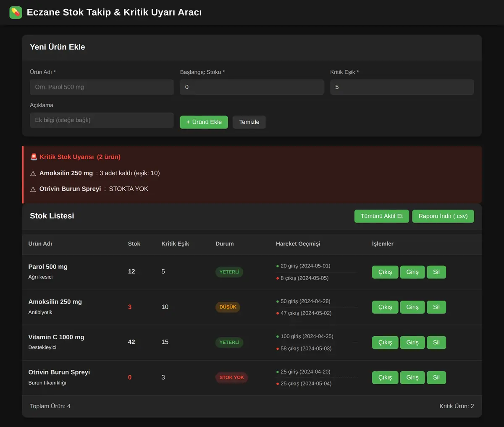Click the Stok column header

coord(134,244)
